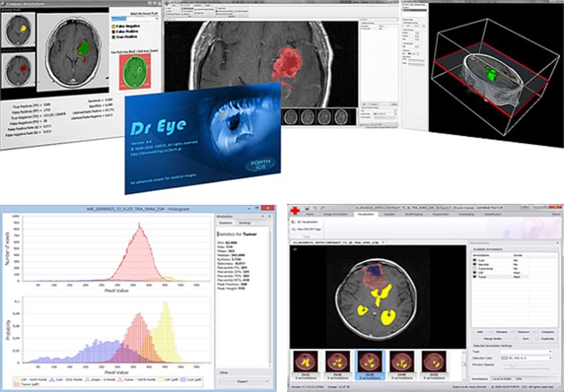The height and width of the screenshot is (392, 564).
Task: Click the red cross application menu icon
Action: tap(295, 210)
